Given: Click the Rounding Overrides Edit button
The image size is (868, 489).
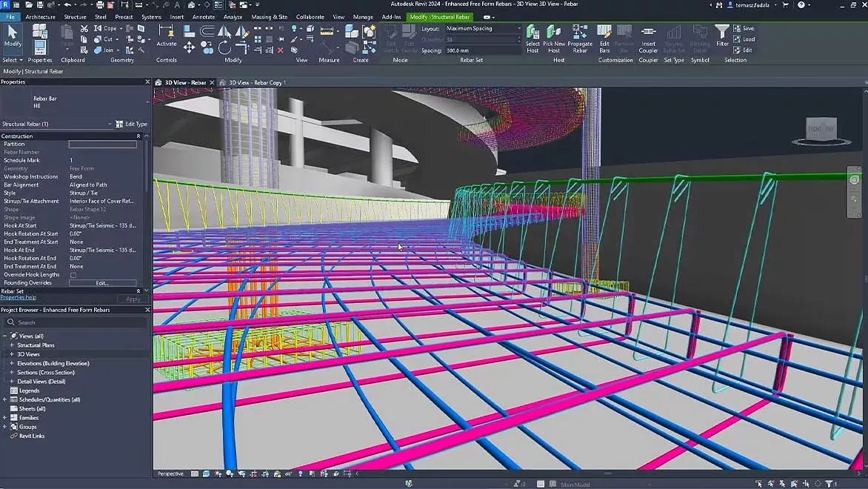Looking at the screenshot, I should tap(102, 283).
